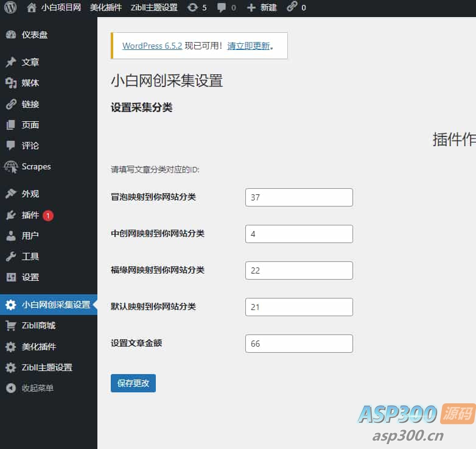476x449 pixels.
Task: Click the 用户 user icon
Action: [x=11, y=236]
